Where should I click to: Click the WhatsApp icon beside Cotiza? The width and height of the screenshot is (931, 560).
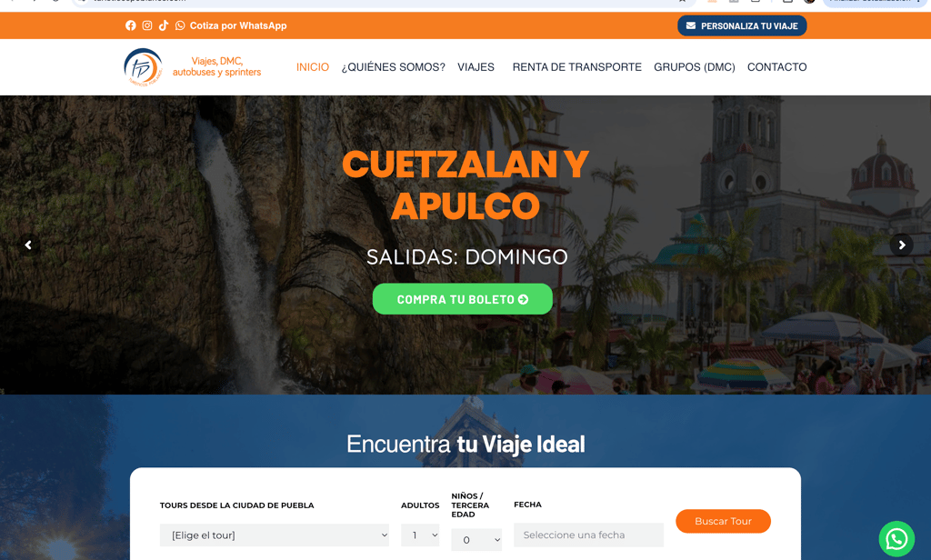click(x=180, y=25)
